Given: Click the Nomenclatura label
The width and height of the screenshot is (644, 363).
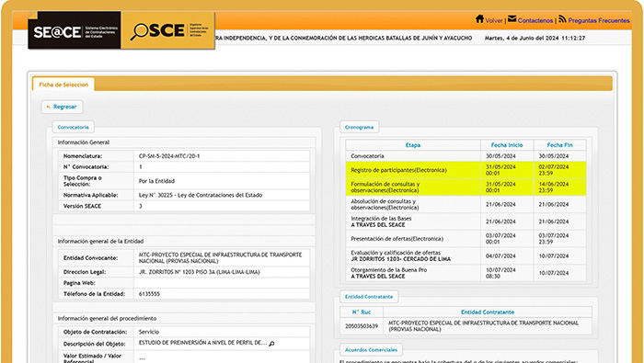Looking at the screenshot, I should coord(83,156).
